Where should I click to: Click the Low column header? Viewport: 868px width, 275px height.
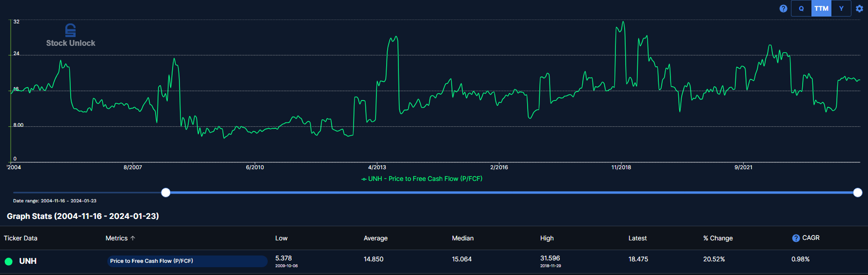pos(281,238)
